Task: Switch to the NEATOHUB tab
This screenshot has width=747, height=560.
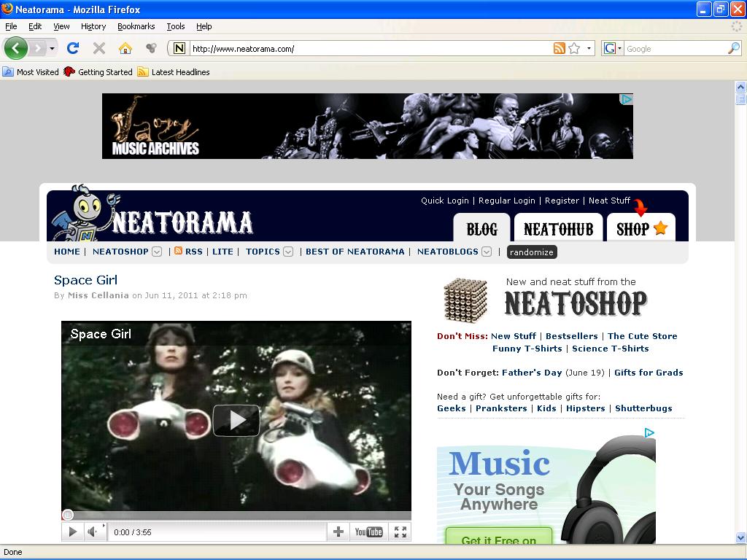Action: tap(558, 228)
